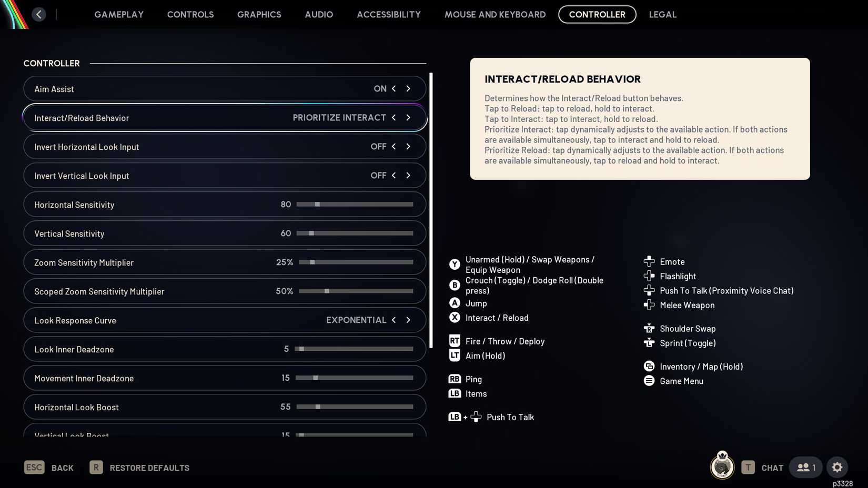Click the settings gear in bottom right
This screenshot has width=868, height=488.
[837, 467]
